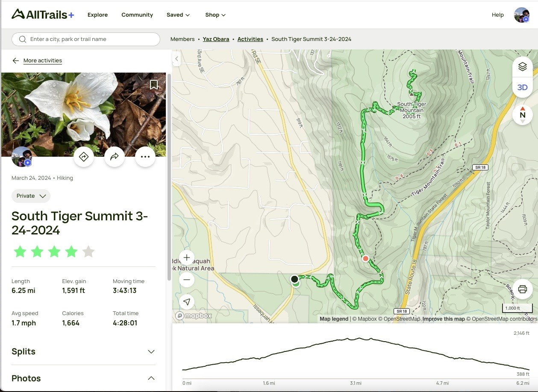
Task: Open the map layers panel
Action: pos(522,67)
